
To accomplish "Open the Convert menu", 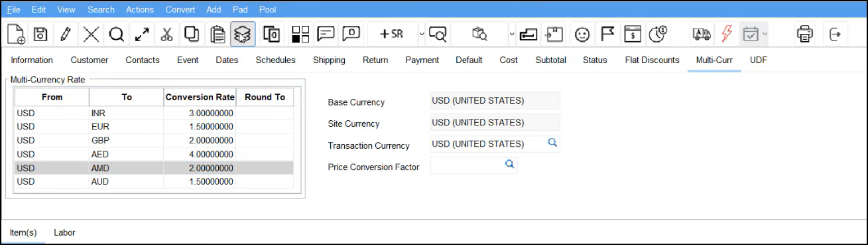I will point(180,10).
